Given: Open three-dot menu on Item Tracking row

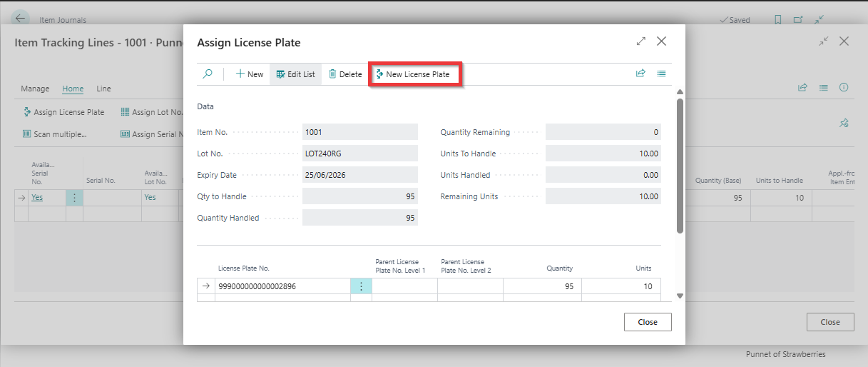Looking at the screenshot, I should (x=74, y=198).
